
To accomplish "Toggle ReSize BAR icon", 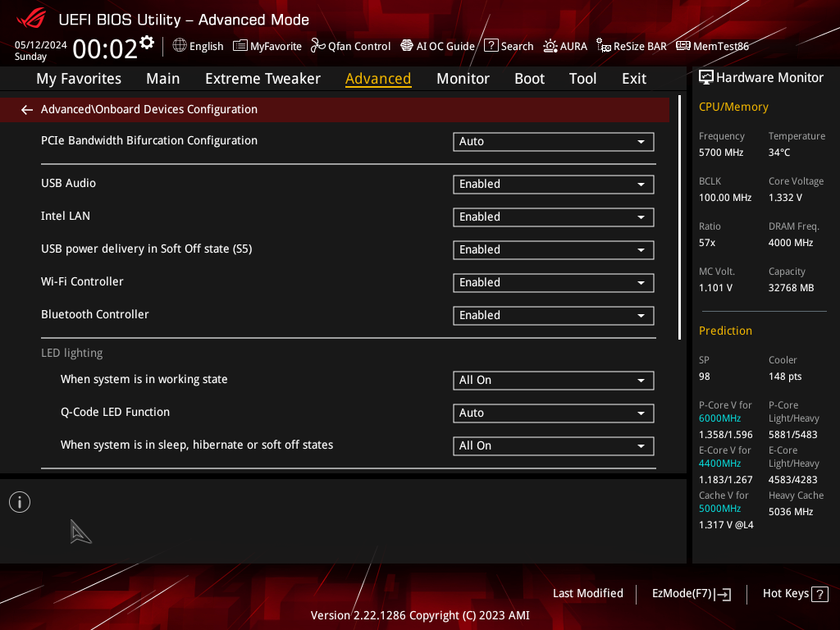I will click(604, 46).
